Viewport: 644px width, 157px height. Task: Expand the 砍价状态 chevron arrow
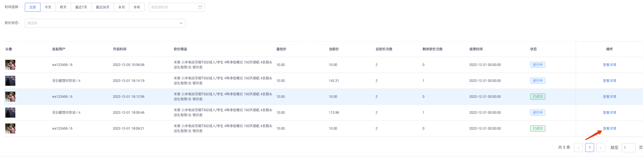181,23
